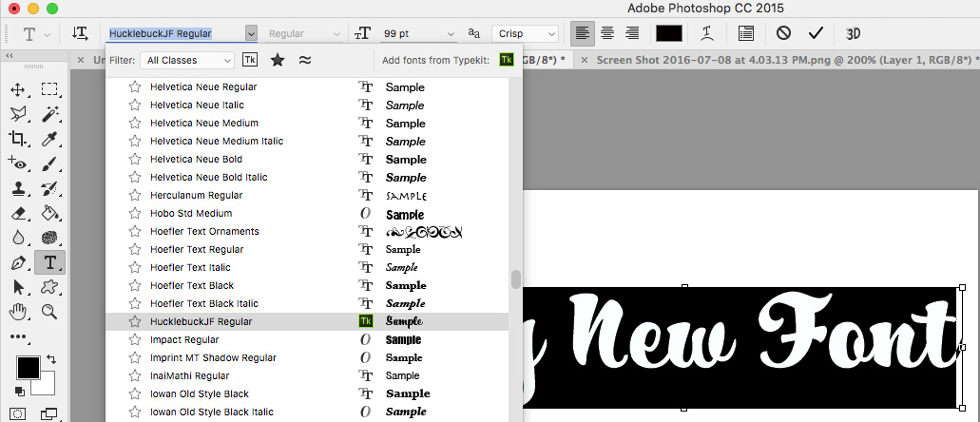Add fonts from Typekit button
The width and height of the screenshot is (980, 422).
point(507,60)
